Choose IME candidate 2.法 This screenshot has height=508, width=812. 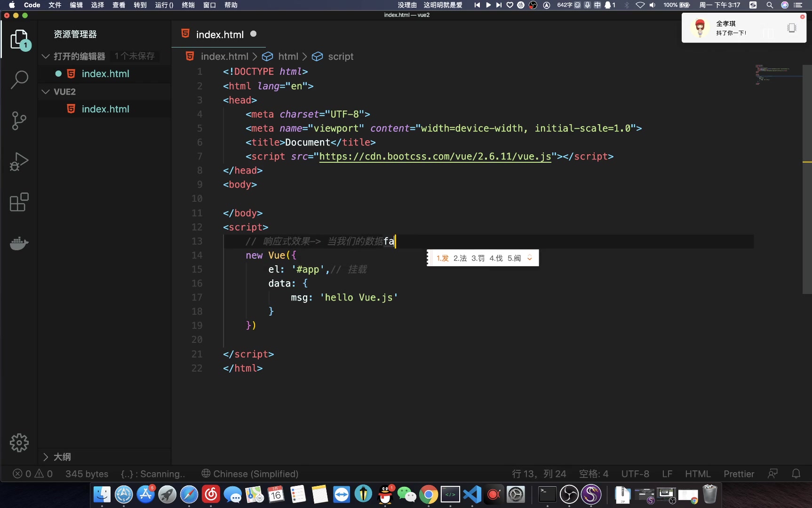point(460,258)
